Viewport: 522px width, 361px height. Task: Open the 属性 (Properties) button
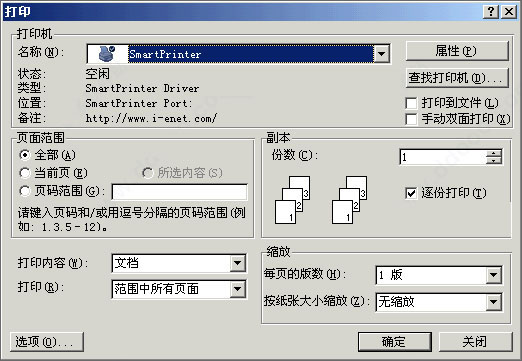[x=457, y=51]
